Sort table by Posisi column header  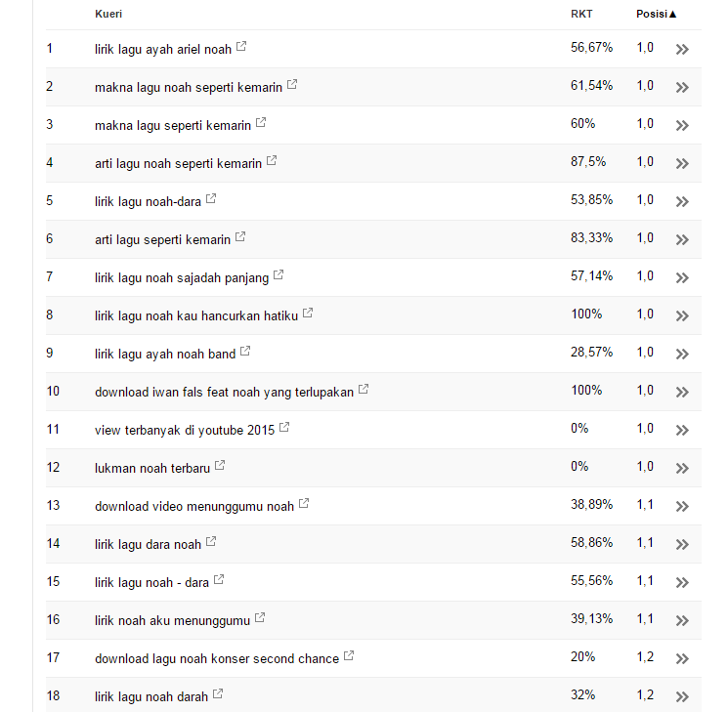656,14
